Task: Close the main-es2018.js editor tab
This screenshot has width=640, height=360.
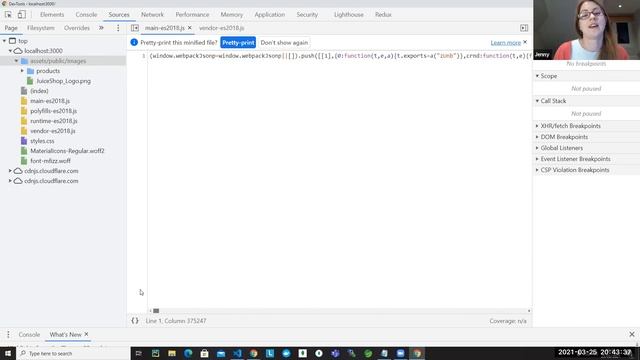Action: click(189, 28)
